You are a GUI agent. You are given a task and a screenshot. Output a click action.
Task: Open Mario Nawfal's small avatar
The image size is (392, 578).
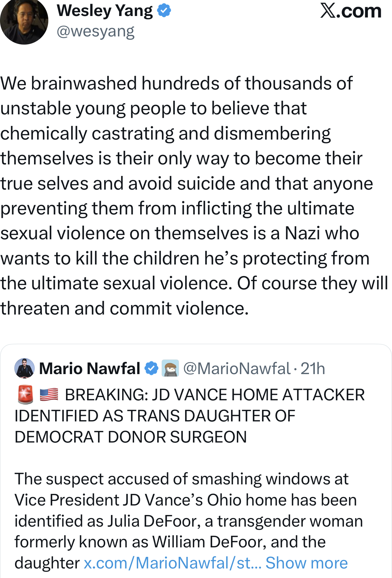(x=24, y=368)
